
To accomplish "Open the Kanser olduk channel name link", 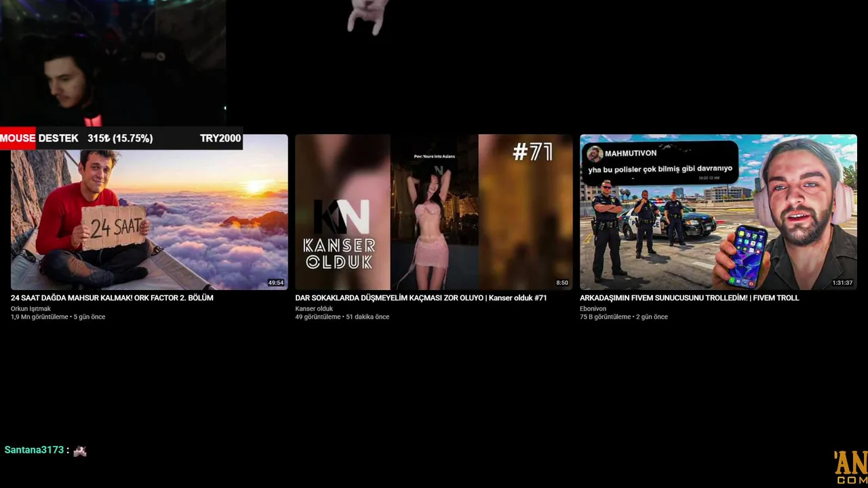I will pyautogui.click(x=314, y=308).
